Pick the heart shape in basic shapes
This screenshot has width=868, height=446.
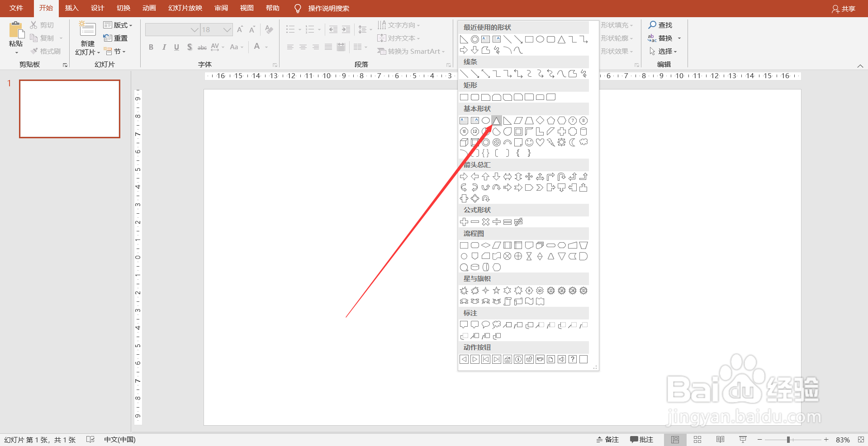click(540, 142)
